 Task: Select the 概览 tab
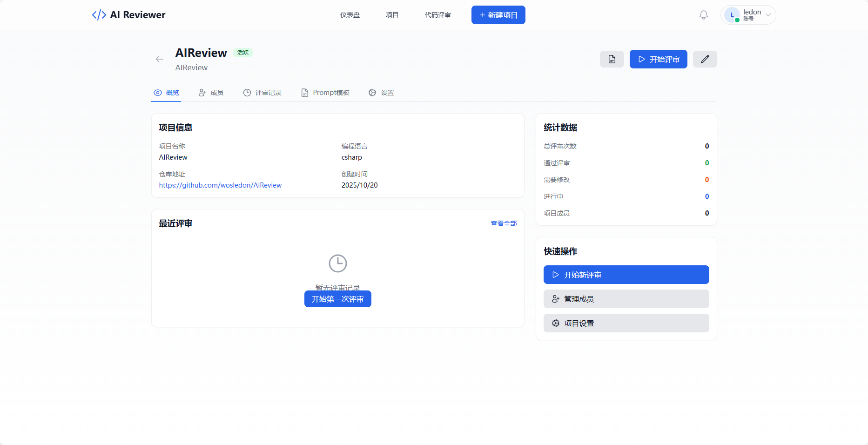tap(166, 93)
